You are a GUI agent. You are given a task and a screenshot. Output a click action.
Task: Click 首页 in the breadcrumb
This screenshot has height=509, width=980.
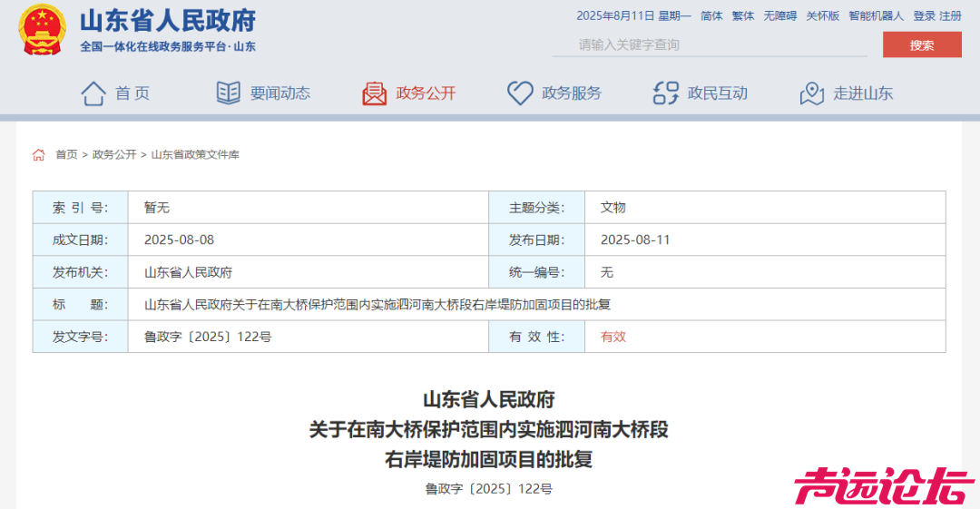tap(66, 154)
